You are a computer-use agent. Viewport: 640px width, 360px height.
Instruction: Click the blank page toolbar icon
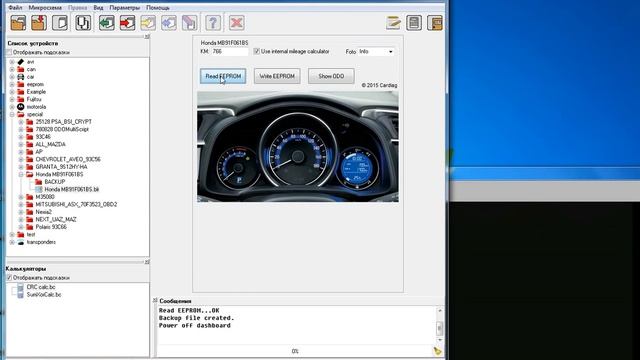coord(60,23)
